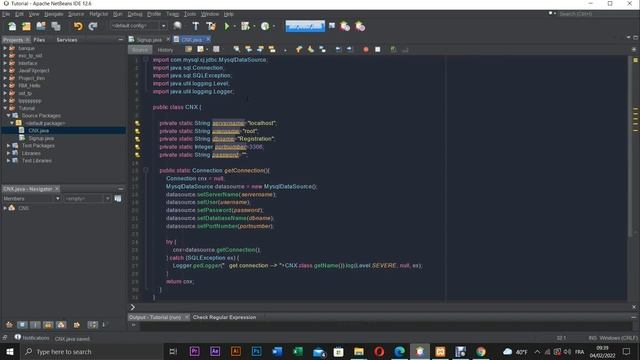Open dropdown arrow next to Run Project
The height and width of the screenshot is (360, 640).
235,27
